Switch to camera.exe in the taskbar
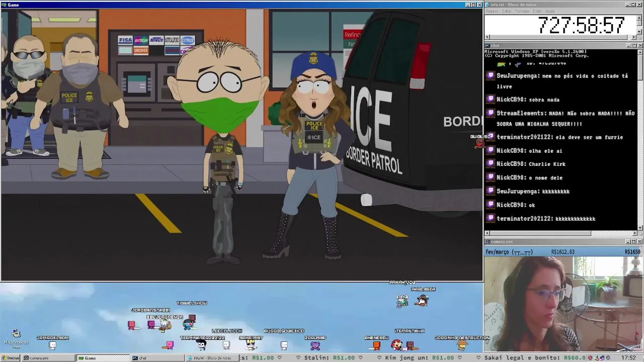This screenshot has height=362, width=644. tap(48, 358)
